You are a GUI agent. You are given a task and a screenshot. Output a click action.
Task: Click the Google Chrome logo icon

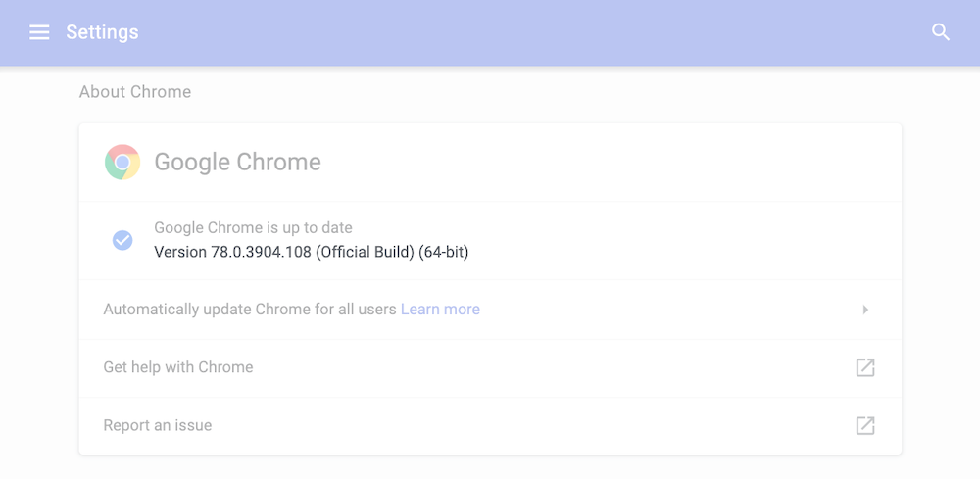[x=122, y=162]
